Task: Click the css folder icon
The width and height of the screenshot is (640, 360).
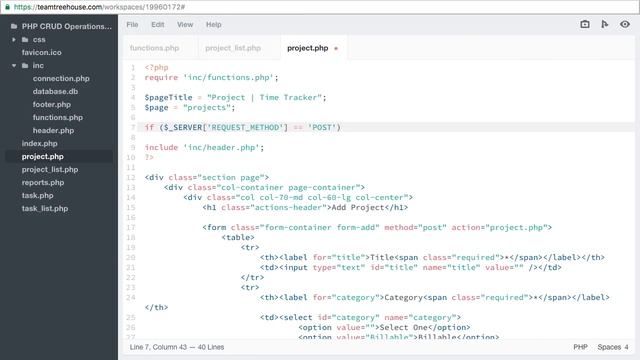Action: (25, 40)
